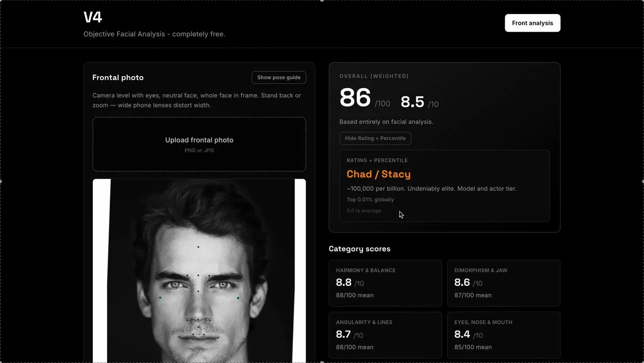
Task: Click the Frontal photo panel heading
Action: click(118, 78)
